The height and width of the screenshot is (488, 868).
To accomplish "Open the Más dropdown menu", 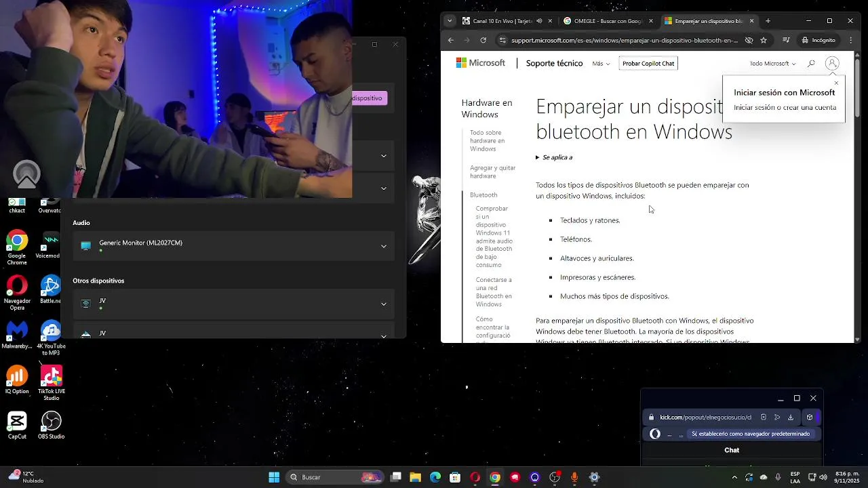I will (x=601, y=63).
